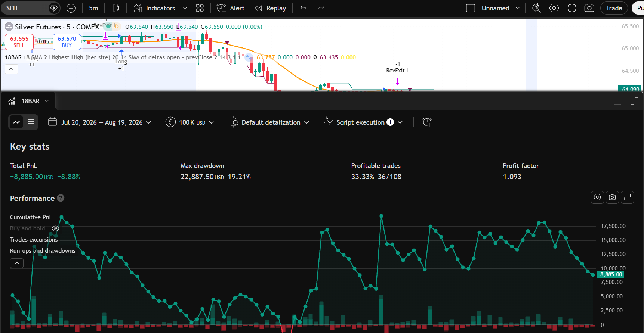This screenshot has height=333, width=644.
Task: Open layout setup square icon
Action: (x=471, y=8)
